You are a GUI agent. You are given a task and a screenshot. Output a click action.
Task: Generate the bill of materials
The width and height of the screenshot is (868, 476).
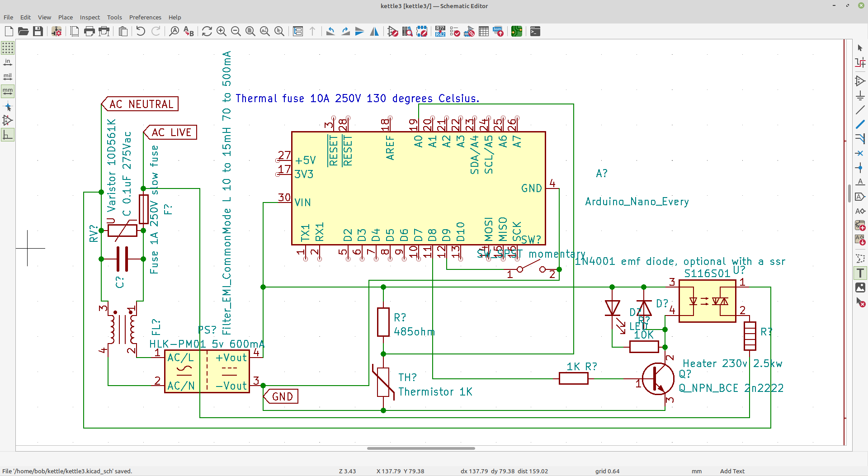click(x=498, y=31)
